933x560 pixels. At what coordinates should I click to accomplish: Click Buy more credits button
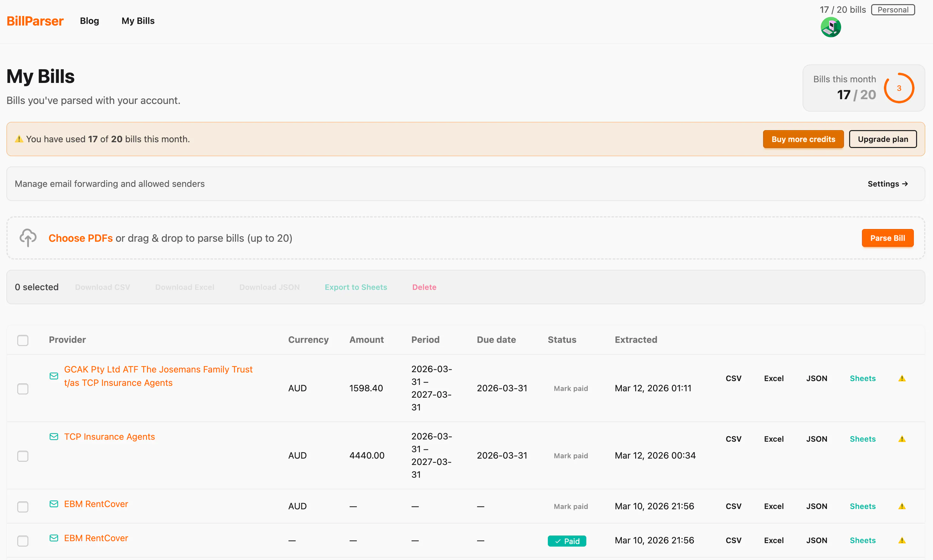[803, 139]
